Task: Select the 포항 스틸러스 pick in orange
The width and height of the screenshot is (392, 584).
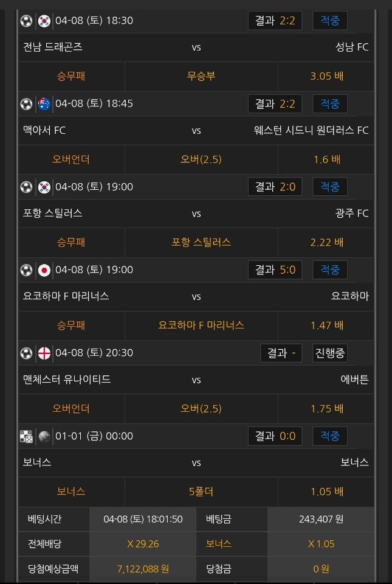Action: (201, 242)
